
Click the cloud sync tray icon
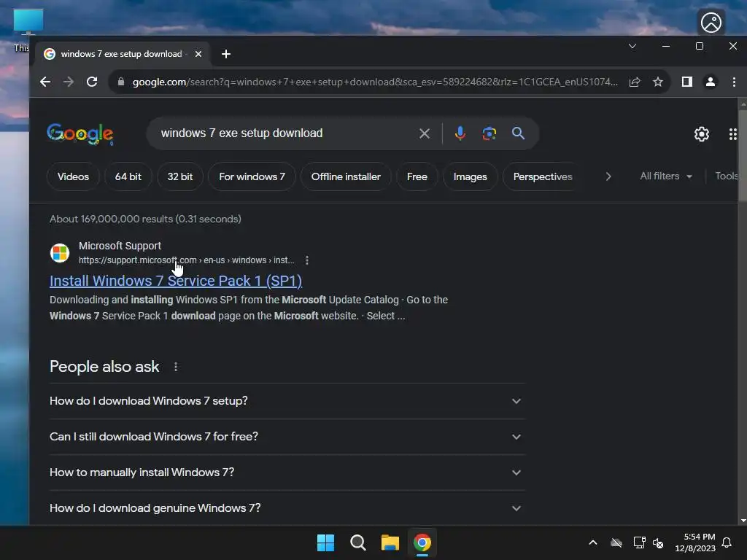coord(616,542)
